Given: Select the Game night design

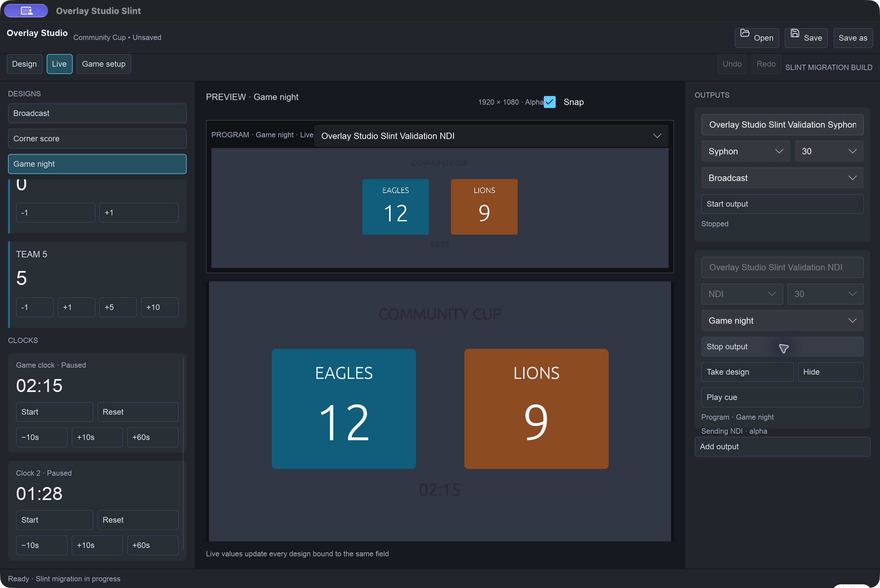Looking at the screenshot, I should coord(97,164).
